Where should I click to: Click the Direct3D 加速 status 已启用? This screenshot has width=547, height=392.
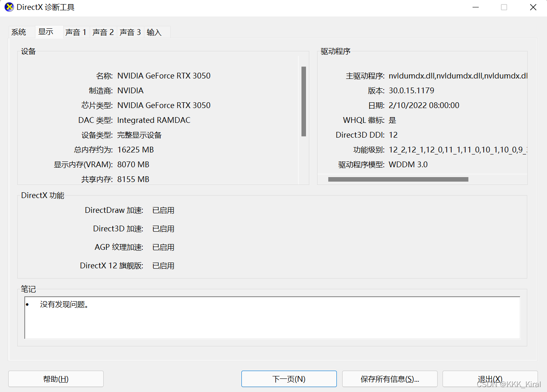163,228
